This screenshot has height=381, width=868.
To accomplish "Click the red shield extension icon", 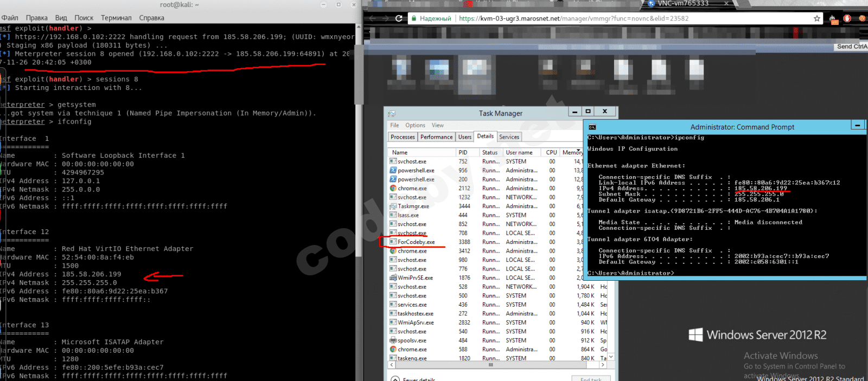I will (847, 18).
